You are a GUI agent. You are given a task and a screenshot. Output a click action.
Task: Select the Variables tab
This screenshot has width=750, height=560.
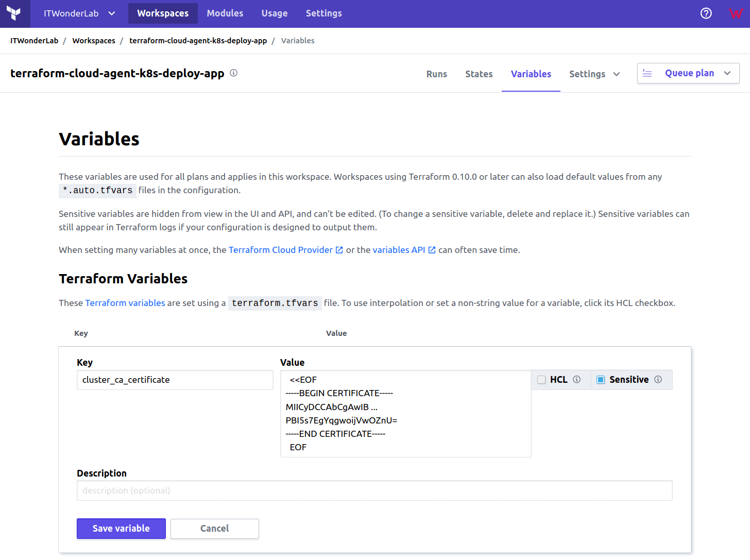click(x=531, y=74)
